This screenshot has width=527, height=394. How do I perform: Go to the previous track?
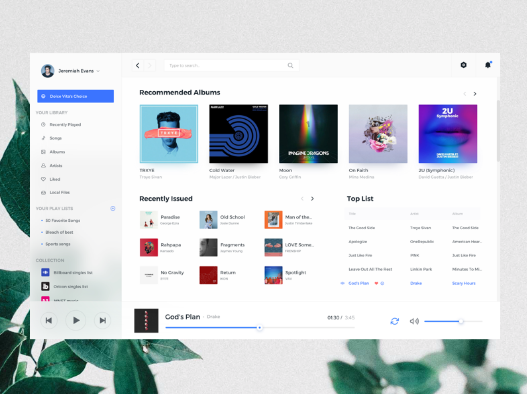coord(49,320)
